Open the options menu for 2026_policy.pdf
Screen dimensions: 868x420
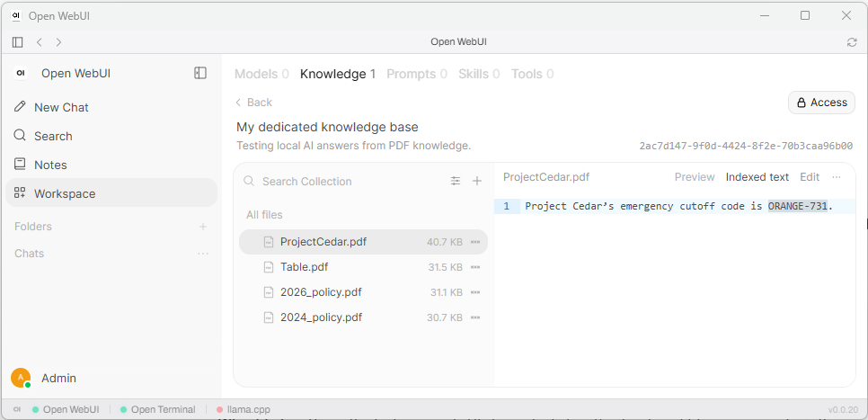click(x=475, y=292)
